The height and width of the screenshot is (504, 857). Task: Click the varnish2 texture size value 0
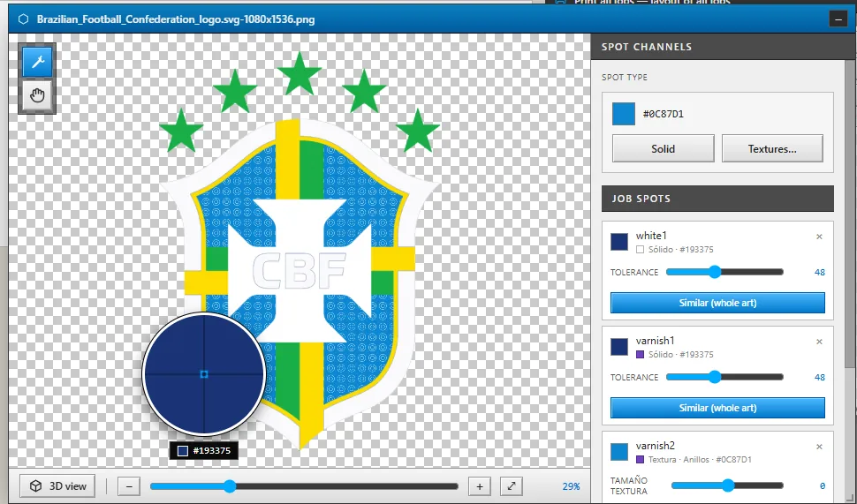(822, 485)
